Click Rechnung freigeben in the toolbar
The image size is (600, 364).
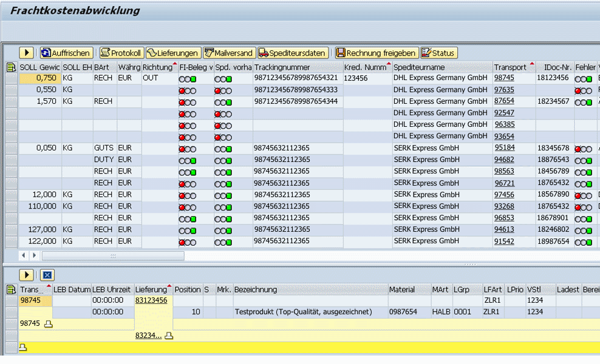click(x=377, y=53)
